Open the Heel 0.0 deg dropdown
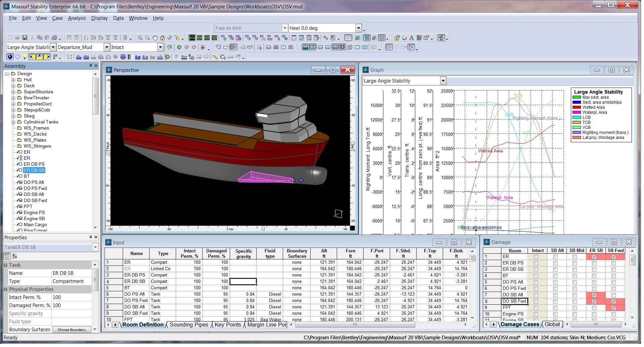644x347 pixels. tap(359, 28)
